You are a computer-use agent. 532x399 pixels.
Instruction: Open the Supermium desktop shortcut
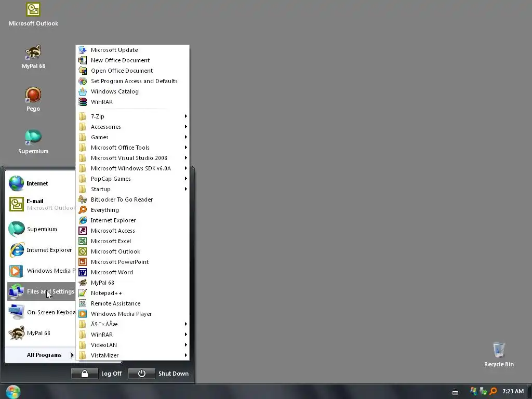[33, 142]
